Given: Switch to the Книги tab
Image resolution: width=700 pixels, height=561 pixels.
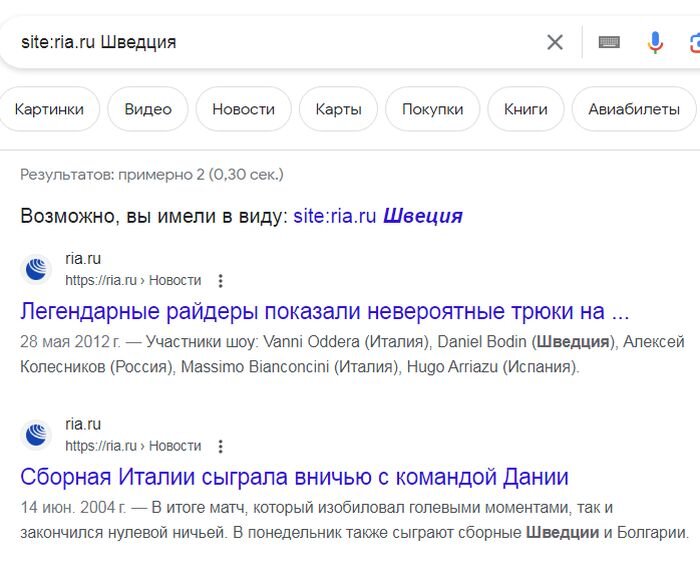Looking at the screenshot, I should tap(525, 109).
